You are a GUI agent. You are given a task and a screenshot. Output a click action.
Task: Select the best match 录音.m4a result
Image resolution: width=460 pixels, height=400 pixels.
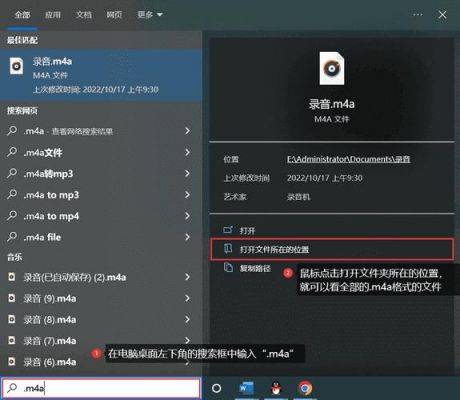[x=101, y=75]
